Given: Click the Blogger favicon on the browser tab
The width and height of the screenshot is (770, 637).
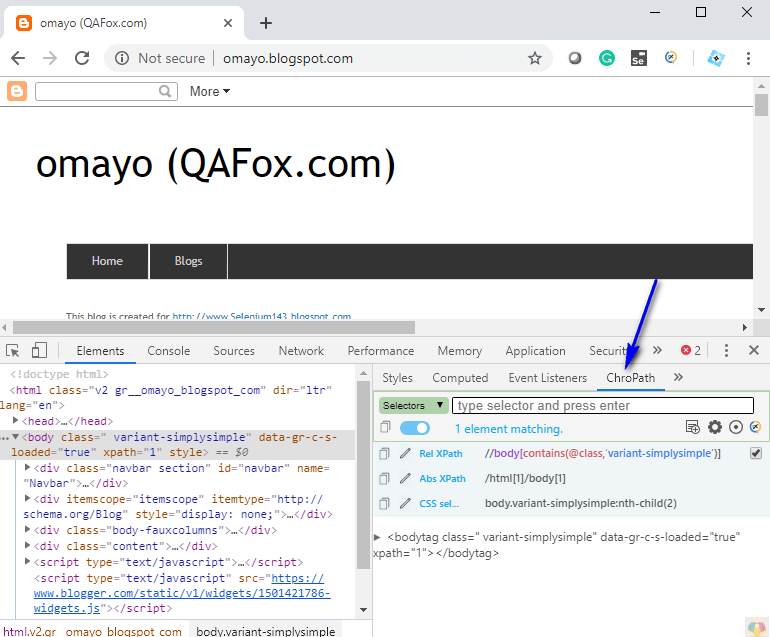Looking at the screenshot, I should tap(24, 23).
